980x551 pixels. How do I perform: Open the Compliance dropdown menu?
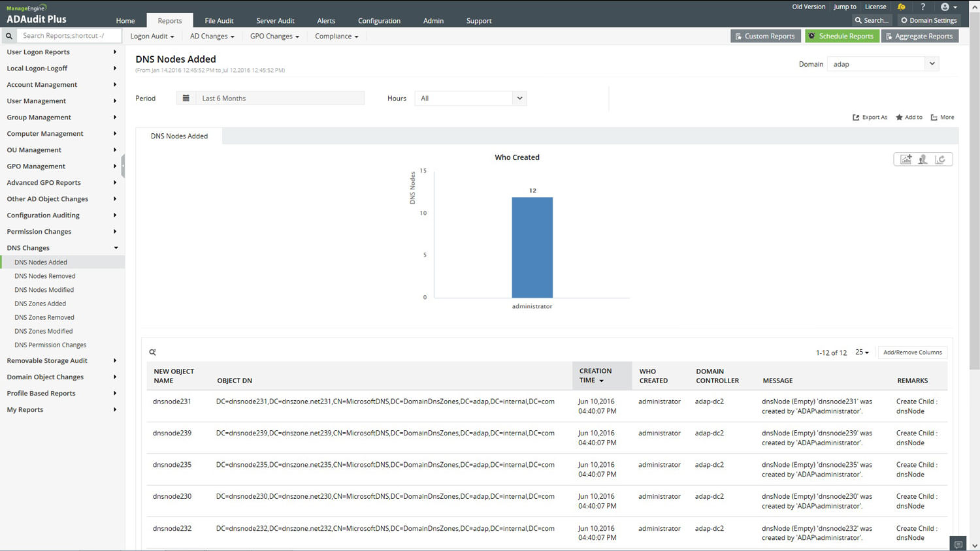[336, 37]
